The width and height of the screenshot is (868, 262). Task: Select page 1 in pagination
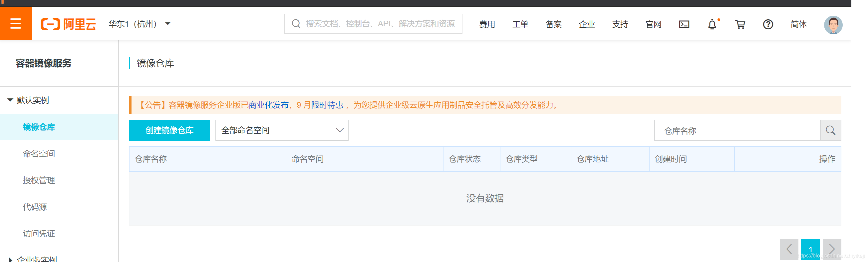(x=810, y=250)
